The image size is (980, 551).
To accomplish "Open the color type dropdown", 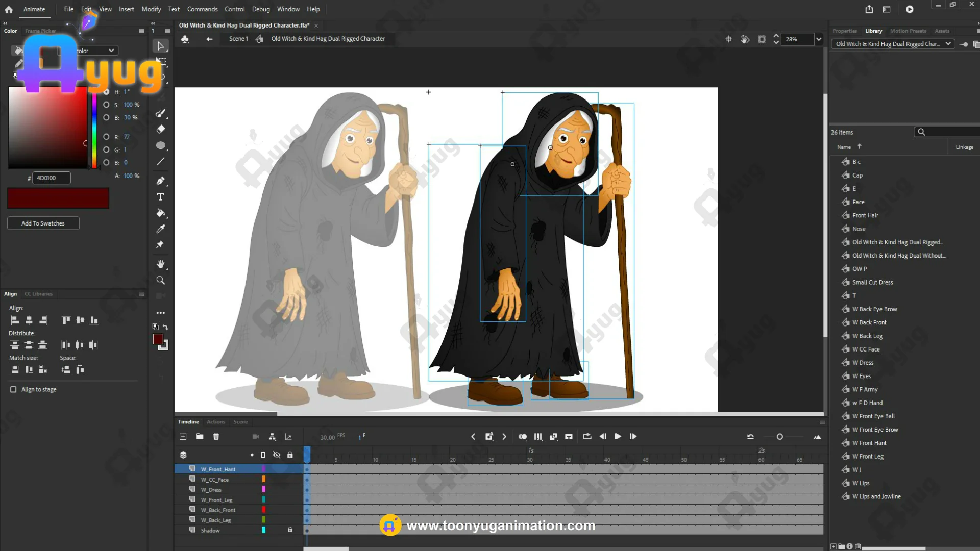I will 111,51.
